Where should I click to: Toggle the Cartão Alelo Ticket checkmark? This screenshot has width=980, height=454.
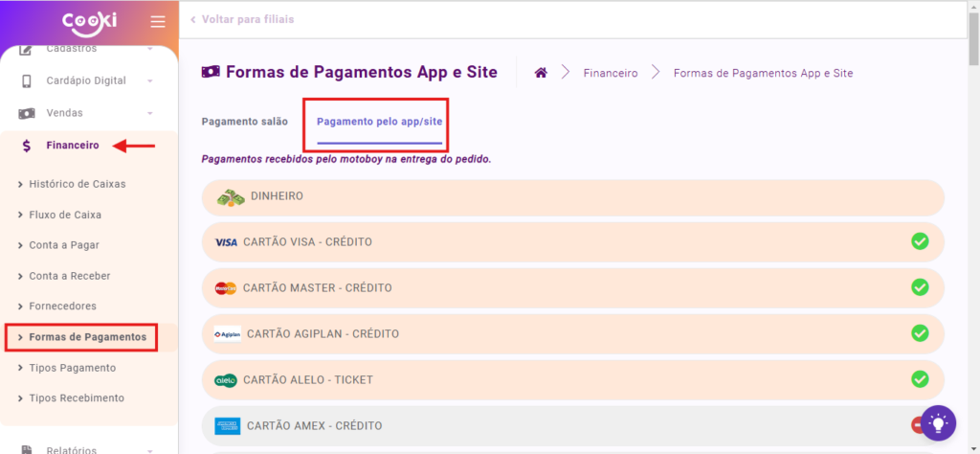(920, 379)
